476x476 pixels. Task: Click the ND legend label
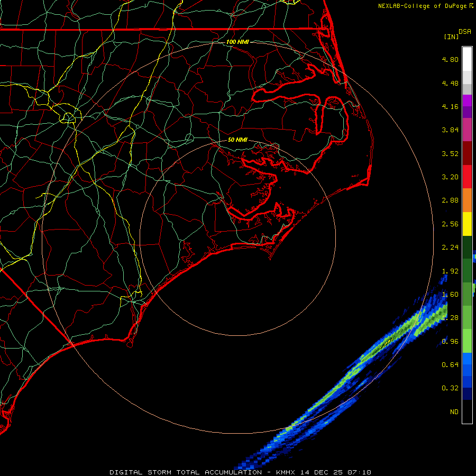tap(454, 412)
